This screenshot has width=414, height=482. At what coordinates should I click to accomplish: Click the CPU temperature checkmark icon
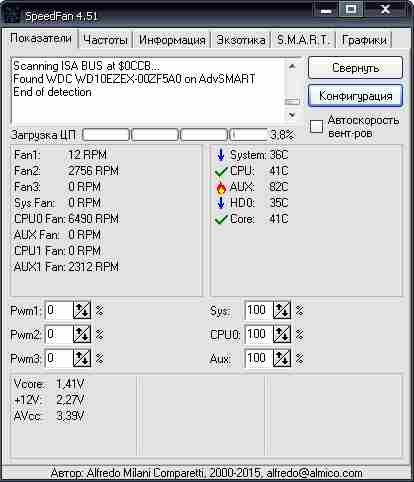221,171
